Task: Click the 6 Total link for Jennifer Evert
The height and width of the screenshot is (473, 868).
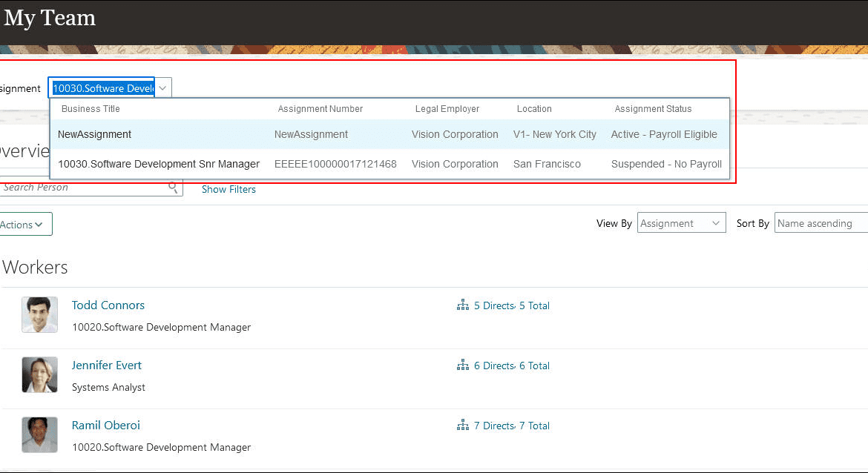Action: 534,365
